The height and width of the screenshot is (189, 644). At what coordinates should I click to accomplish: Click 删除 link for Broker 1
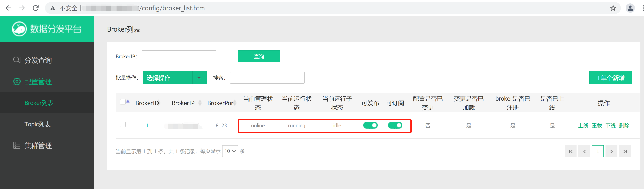pos(624,125)
